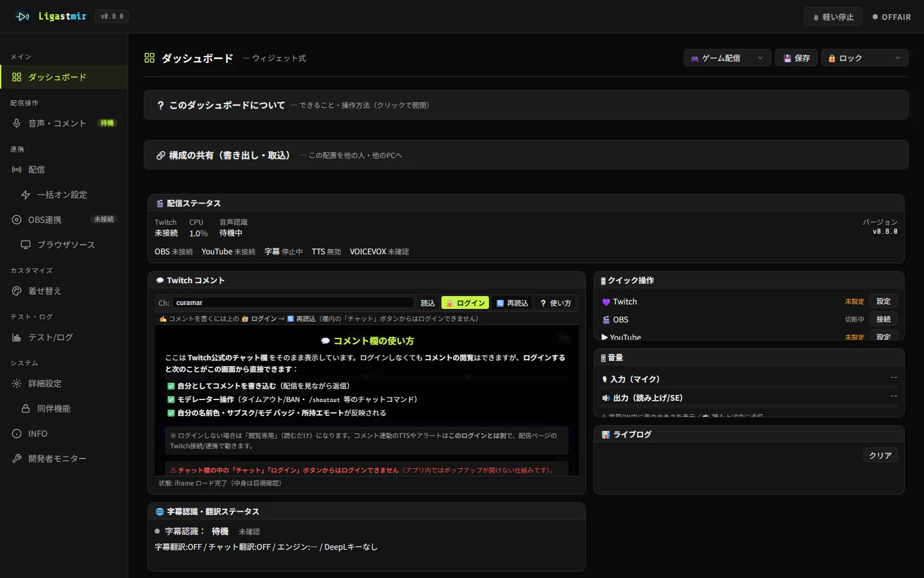Adjust the 入力（マイク） volume bar
Screen dimensions: 924x578
click(749, 388)
